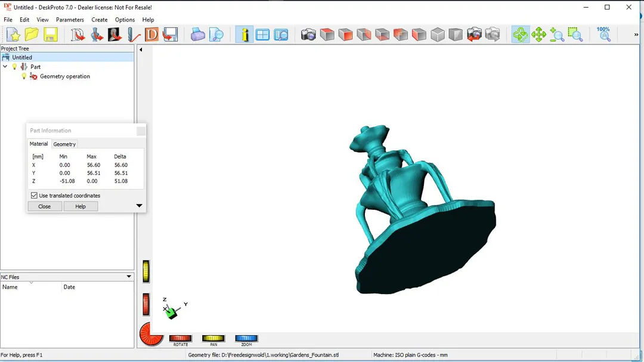Activate the zoom window (dashed rectangle) tool
Screen dimensions: 644x362
tap(575, 35)
